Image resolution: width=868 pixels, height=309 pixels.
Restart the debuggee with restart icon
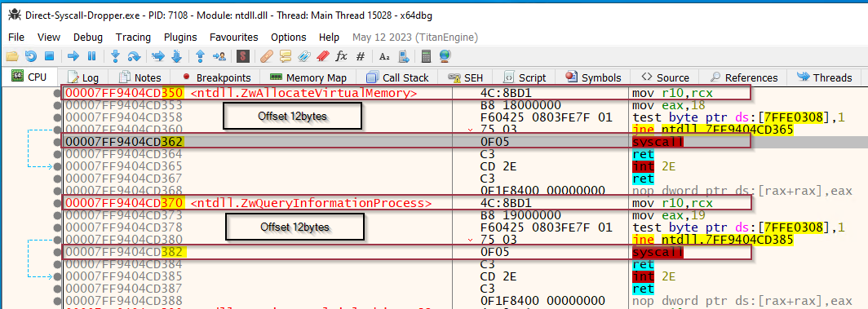[31, 55]
